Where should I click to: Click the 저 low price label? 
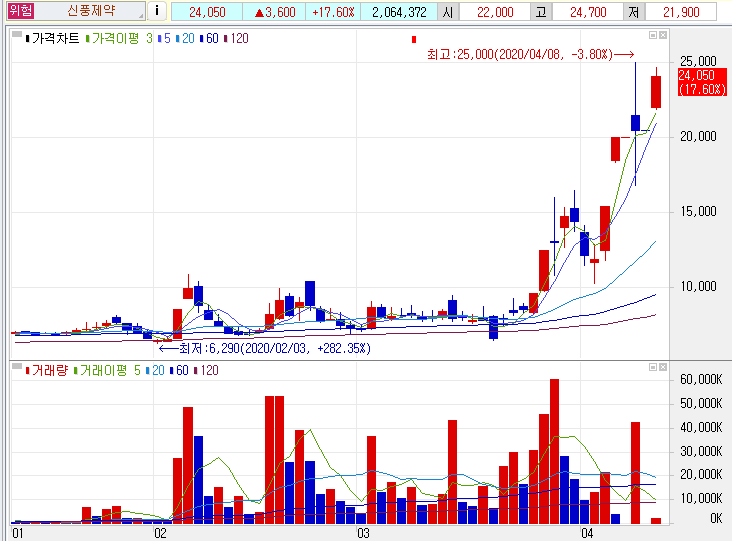pos(634,12)
